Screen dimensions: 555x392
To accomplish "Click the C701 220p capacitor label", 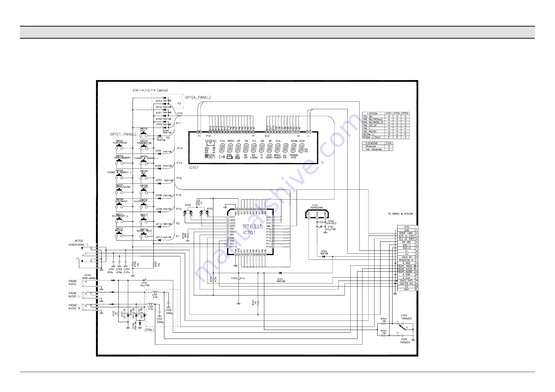I will 110,271.
